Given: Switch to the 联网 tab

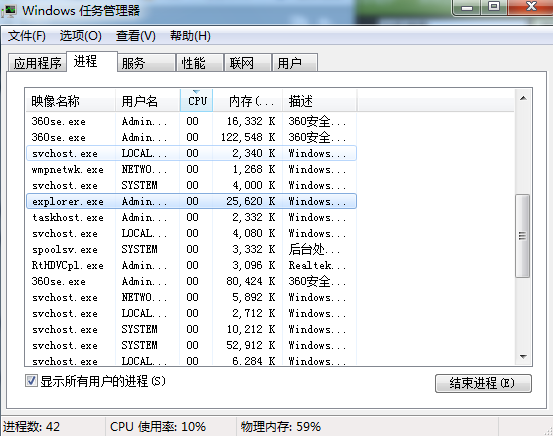Looking at the screenshot, I should (248, 63).
